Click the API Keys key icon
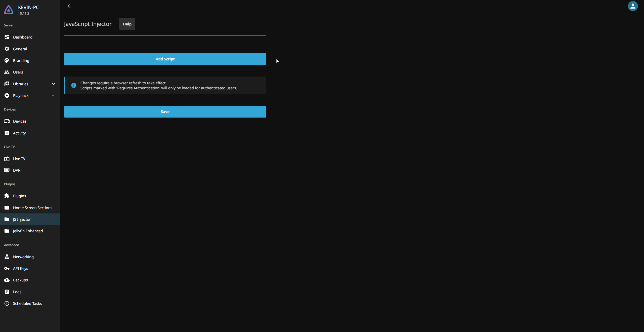The height and width of the screenshot is (332, 644). point(7,268)
